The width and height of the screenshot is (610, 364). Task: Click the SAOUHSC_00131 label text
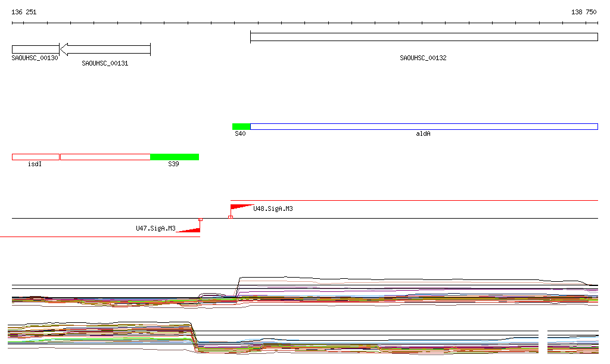105,63
